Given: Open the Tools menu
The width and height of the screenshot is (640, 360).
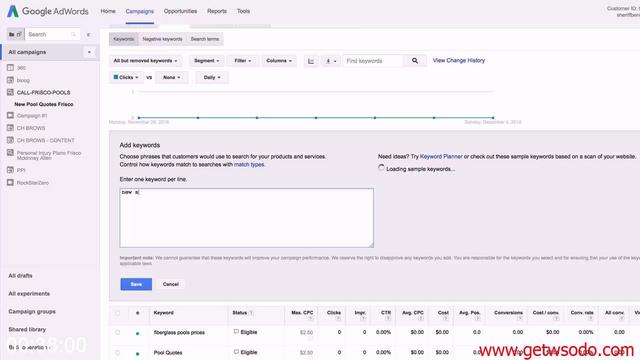Looking at the screenshot, I should (x=243, y=11).
